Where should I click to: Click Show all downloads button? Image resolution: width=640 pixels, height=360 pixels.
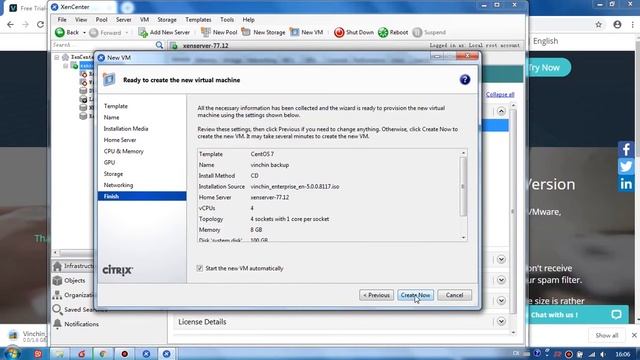pyautogui.click(x=607, y=336)
